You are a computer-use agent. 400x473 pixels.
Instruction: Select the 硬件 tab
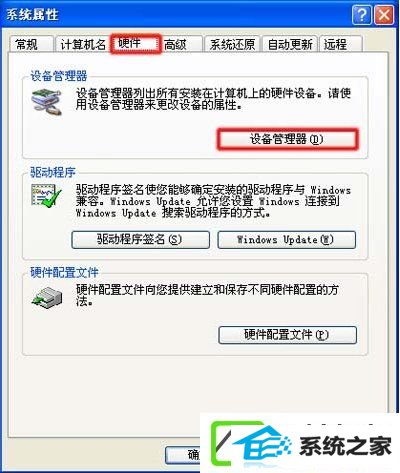[x=136, y=44]
